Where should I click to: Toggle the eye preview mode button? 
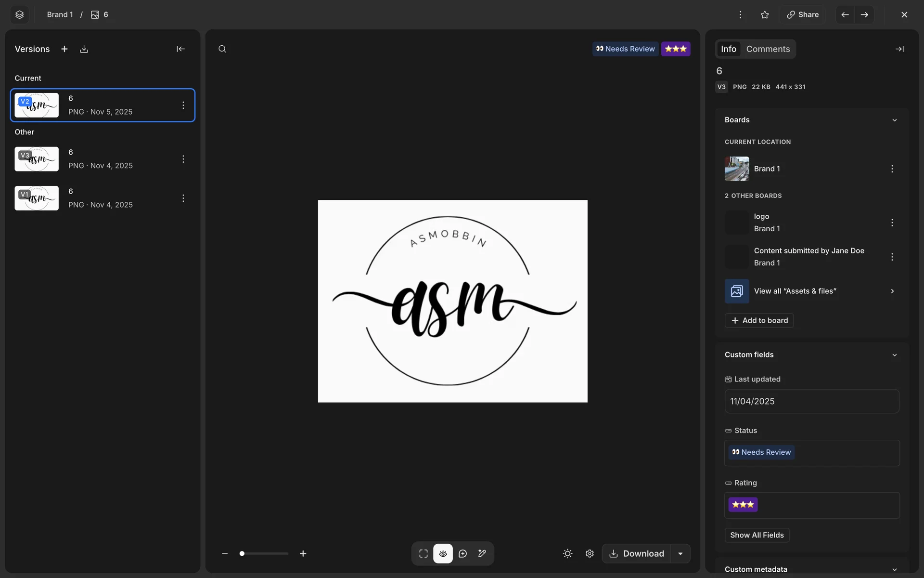[x=443, y=553]
